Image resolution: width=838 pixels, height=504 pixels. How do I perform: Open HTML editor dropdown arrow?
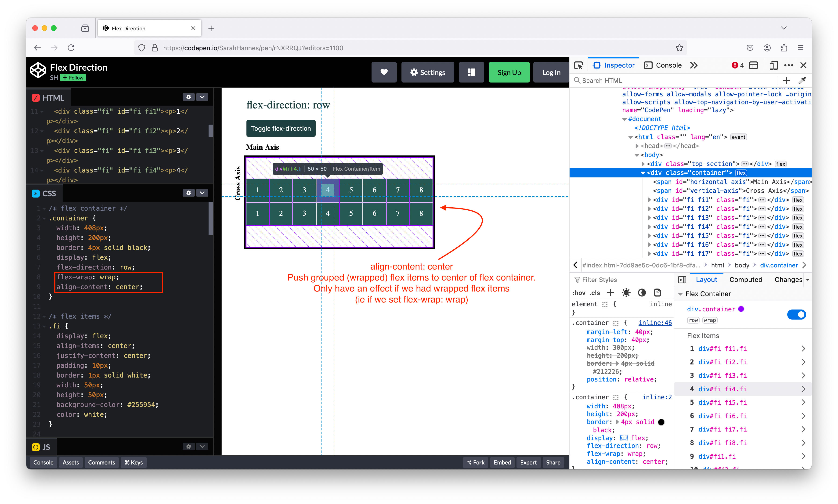pos(202,97)
